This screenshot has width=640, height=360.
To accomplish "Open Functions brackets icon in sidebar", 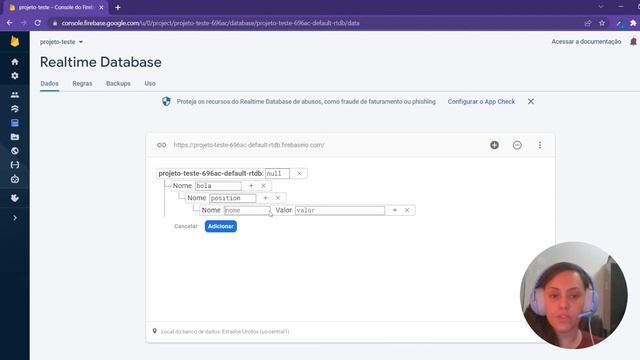I will 15,165.
